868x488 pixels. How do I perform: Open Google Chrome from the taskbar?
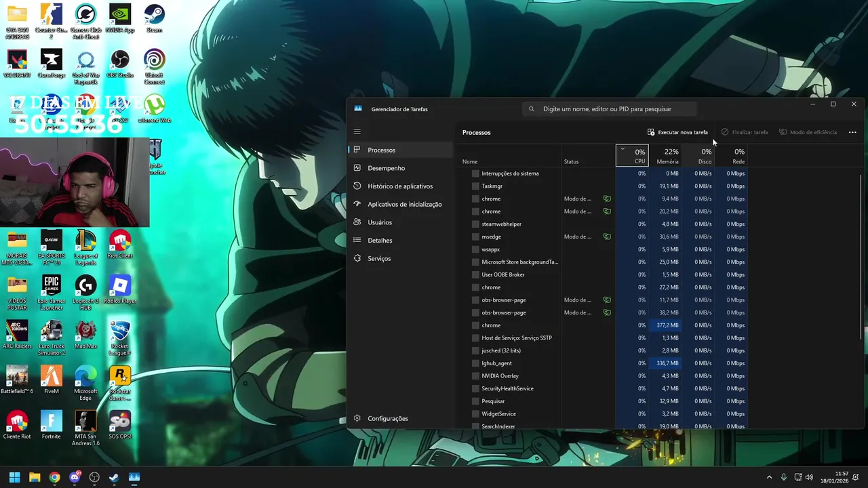point(54,477)
